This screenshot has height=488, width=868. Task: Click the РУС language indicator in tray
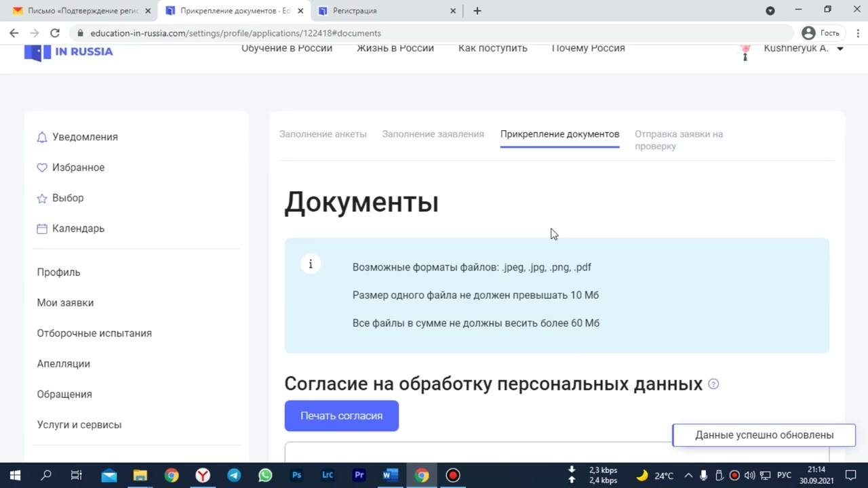point(784,475)
